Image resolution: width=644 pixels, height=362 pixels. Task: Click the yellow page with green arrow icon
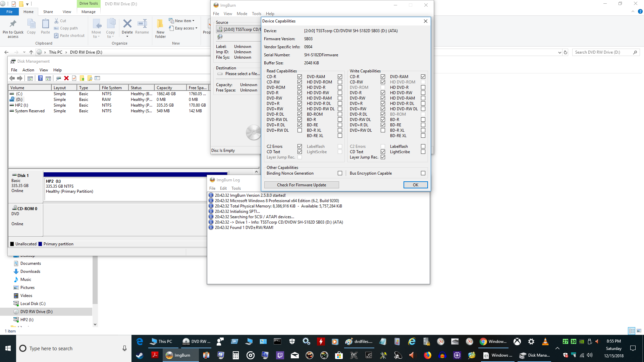[x=82, y=78]
